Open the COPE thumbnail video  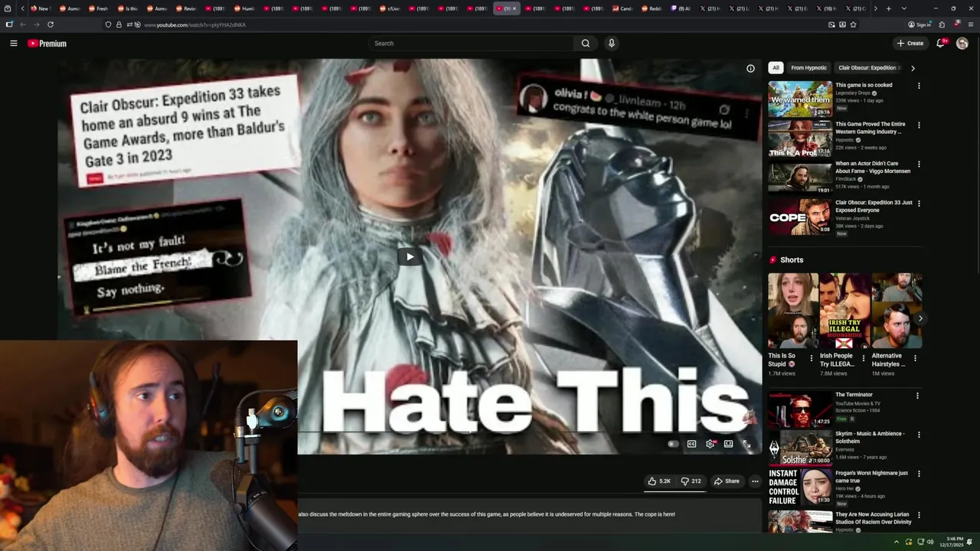[800, 217]
